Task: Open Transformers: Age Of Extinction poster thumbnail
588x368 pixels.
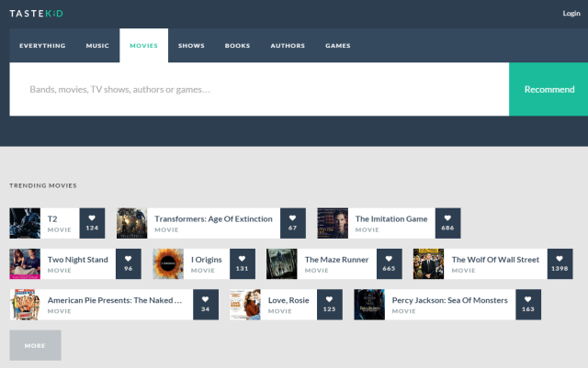Action: coord(131,223)
